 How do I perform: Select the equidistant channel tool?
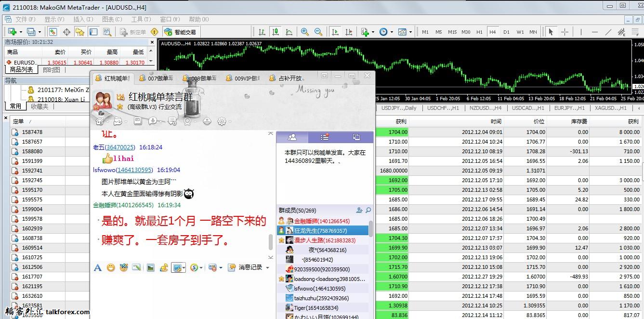[622, 32]
